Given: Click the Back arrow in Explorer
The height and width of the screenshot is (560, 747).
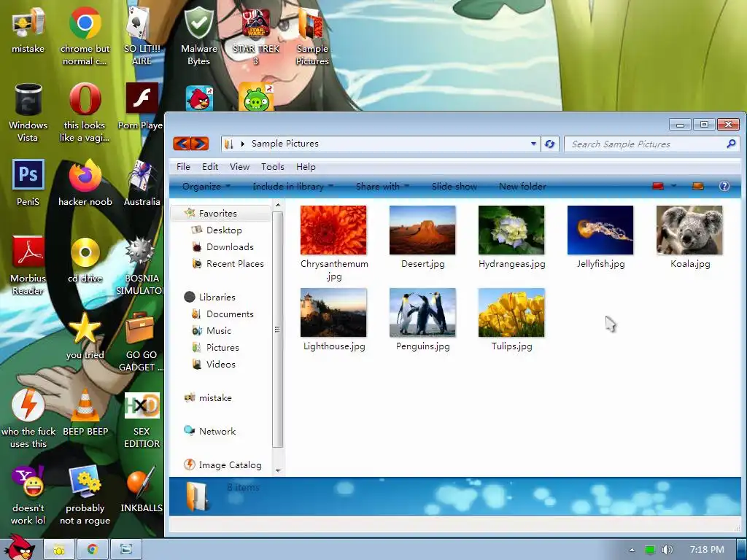Looking at the screenshot, I should (182, 144).
